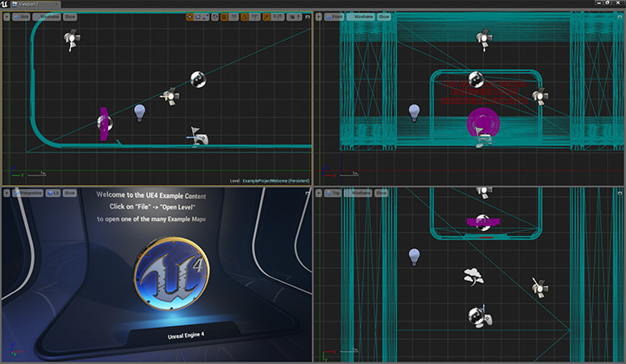Open Show menu in Top viewport
The image size is (626, 364).
click(x=381, y=193)
